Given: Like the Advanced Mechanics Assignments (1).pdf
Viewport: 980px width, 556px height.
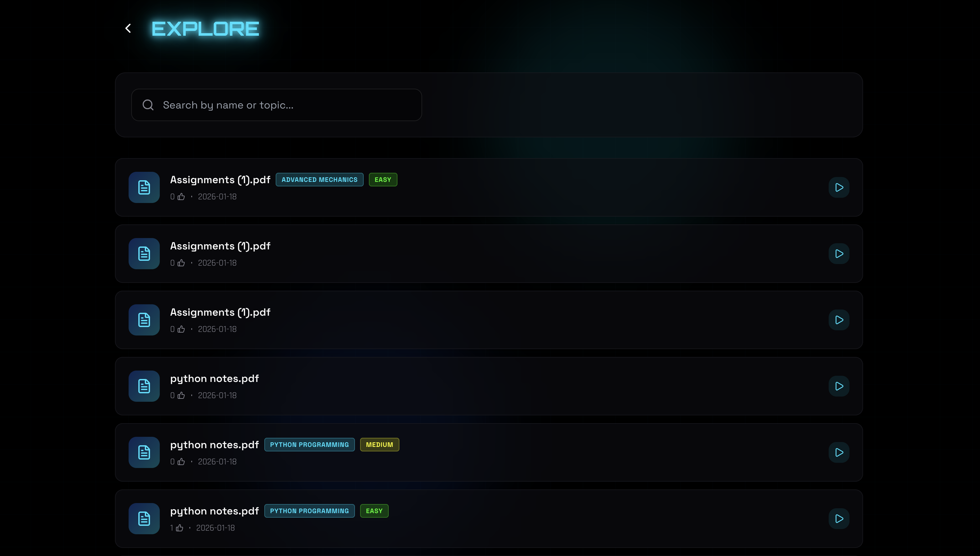Looking at the screenshot, I should pos(181,197).
